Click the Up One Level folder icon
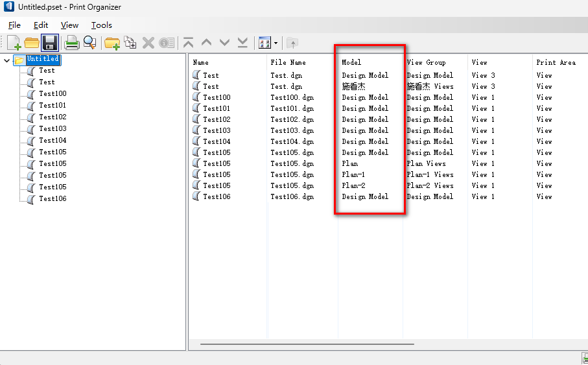Viewport: 588px width, 365px height. point(292,43)
